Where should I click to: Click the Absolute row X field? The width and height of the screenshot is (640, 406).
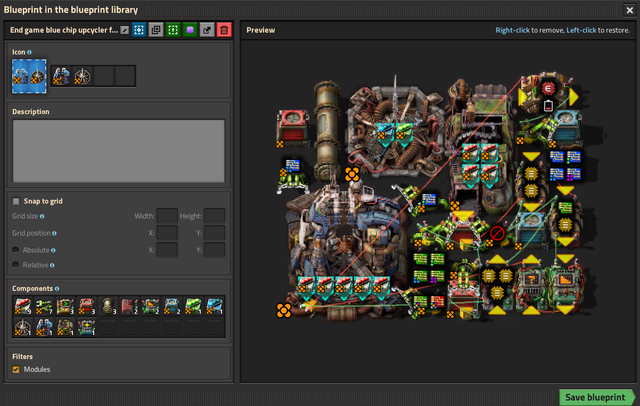click(x=167, y=250)
